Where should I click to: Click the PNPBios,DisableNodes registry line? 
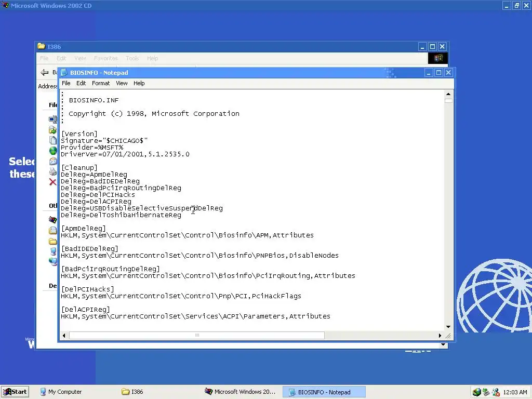point(200,256)
